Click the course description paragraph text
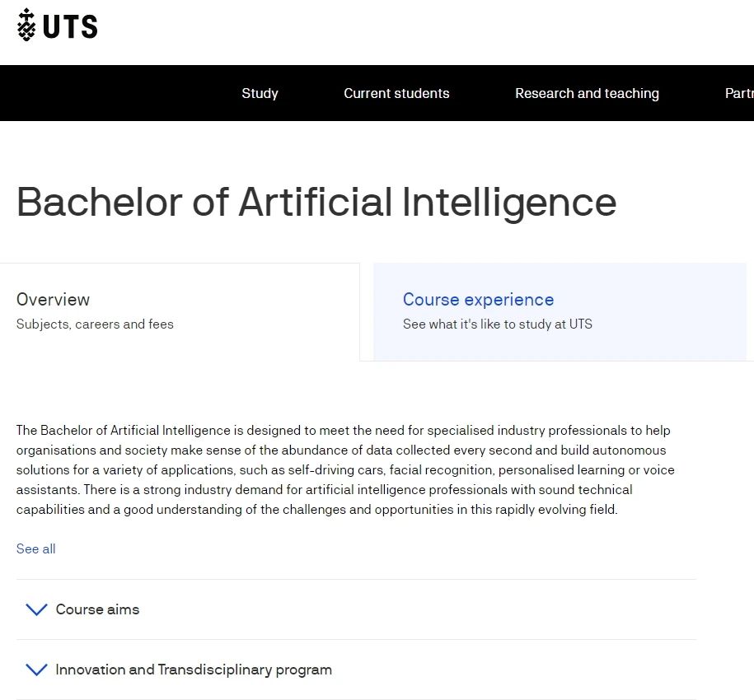Screen dimensions: 754x700 click(x=345, y=470)
